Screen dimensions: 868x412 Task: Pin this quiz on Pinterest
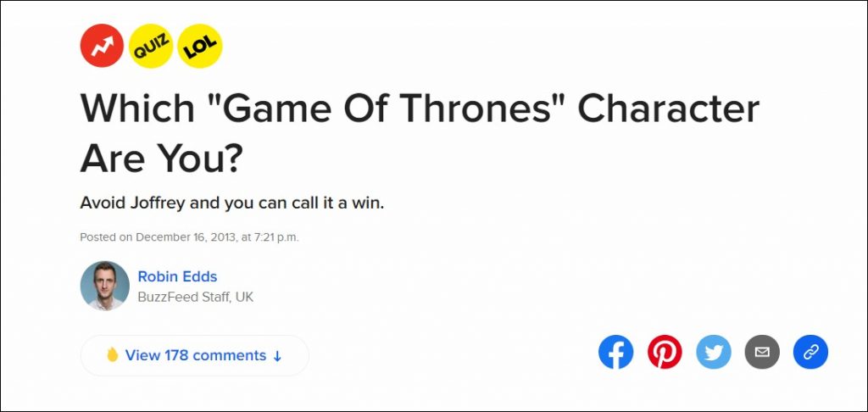(x=665, y=352)
